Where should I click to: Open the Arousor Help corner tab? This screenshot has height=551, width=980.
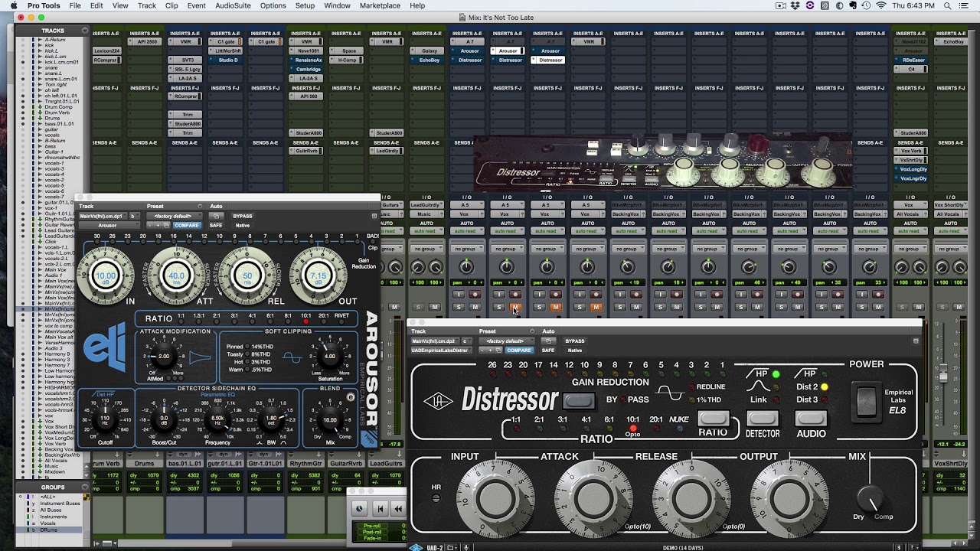click(368, 439)
